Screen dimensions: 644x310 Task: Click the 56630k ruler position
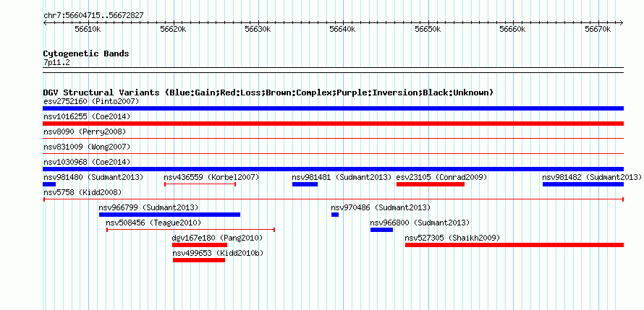(x=258, y=29)
